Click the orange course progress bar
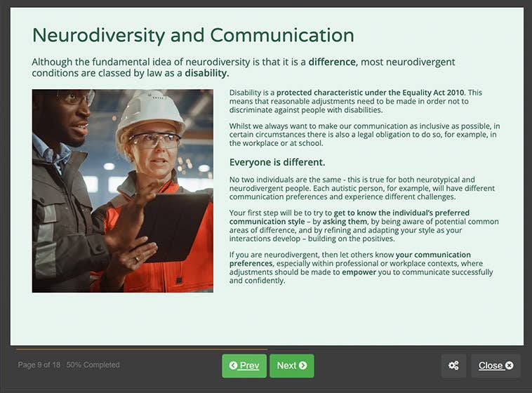The width and height of the screenshot is (532, 393). (140, 349)
